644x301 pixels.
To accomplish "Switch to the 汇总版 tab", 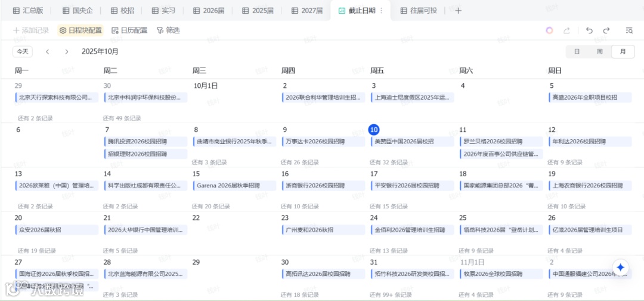I will coord(28,11).
